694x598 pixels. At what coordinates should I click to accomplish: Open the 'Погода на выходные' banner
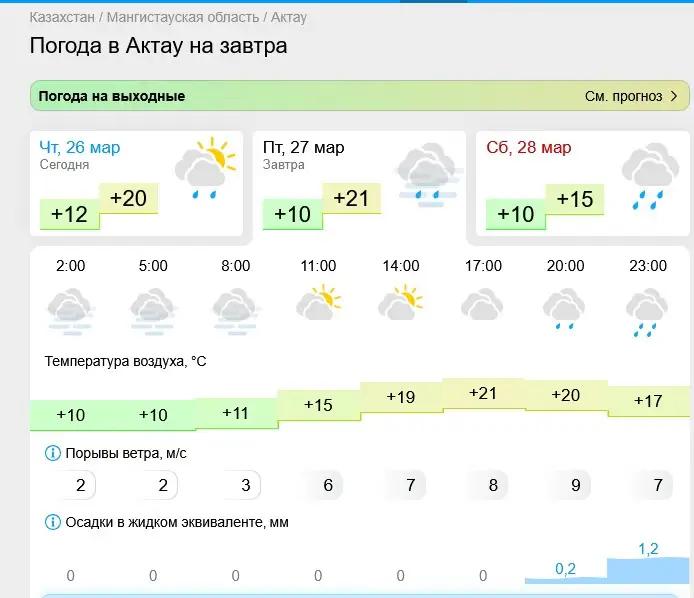tap(112, 97)
